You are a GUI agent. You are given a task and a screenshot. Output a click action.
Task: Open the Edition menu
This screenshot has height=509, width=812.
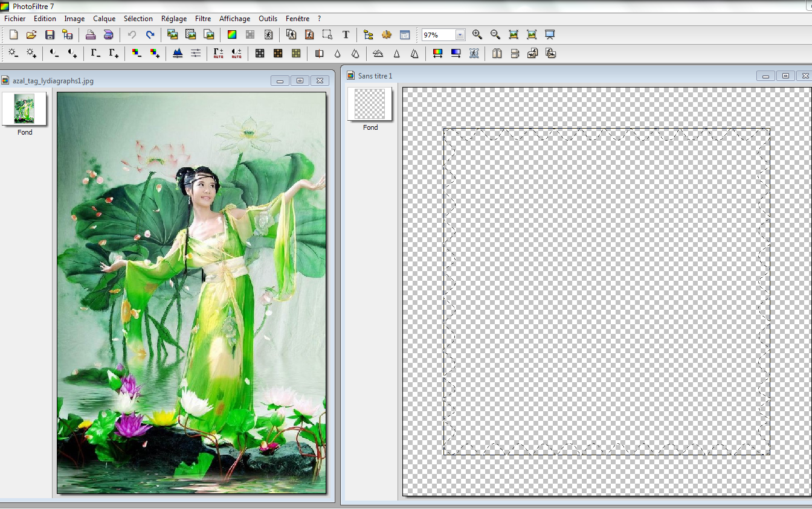click(x=45, y=19)
